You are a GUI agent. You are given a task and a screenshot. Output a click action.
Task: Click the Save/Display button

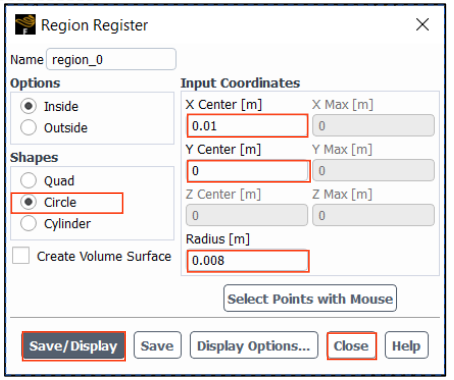click(x=74, y=346)
